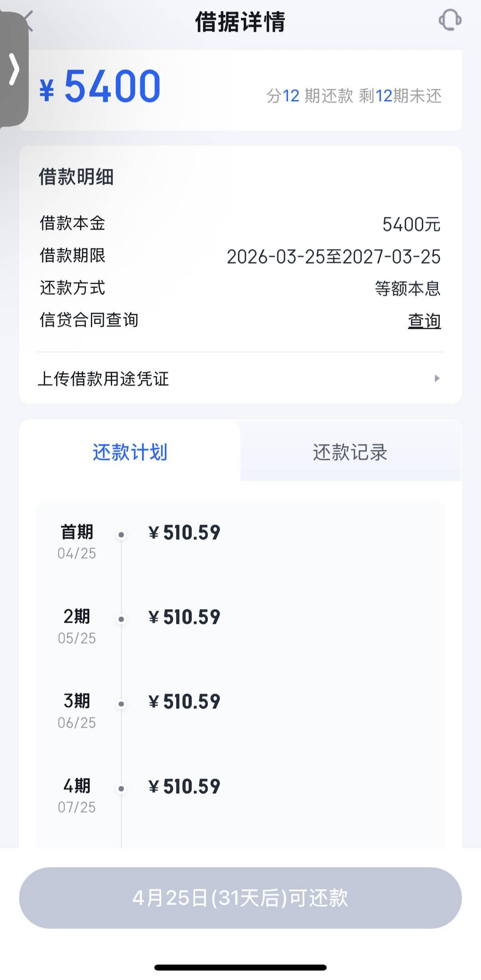Tap arrow beside 上传借款用途凭证
Screen dimensions: 481x980
437,378
